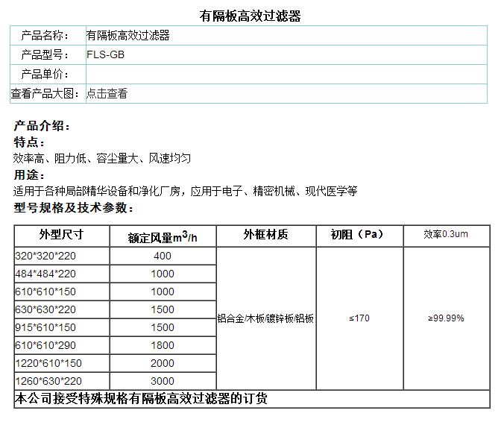Select size cell 1220*610*150
Screen dimensions: 504x422
(x=48, y=363)
